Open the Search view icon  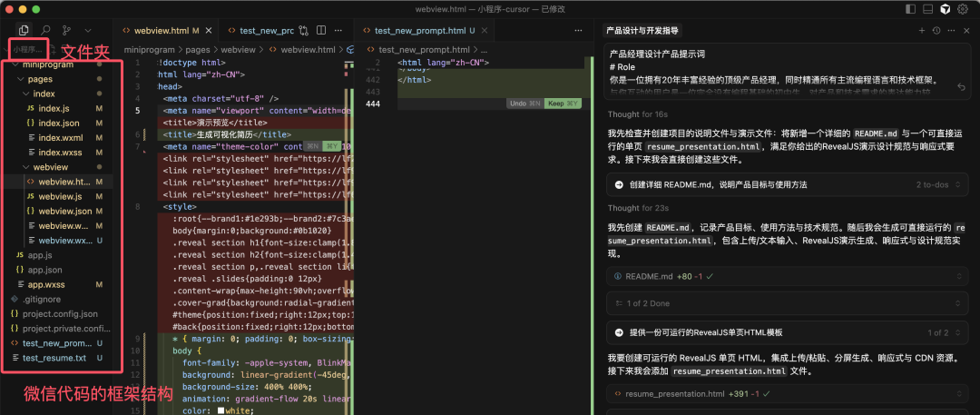coord(44,31)
